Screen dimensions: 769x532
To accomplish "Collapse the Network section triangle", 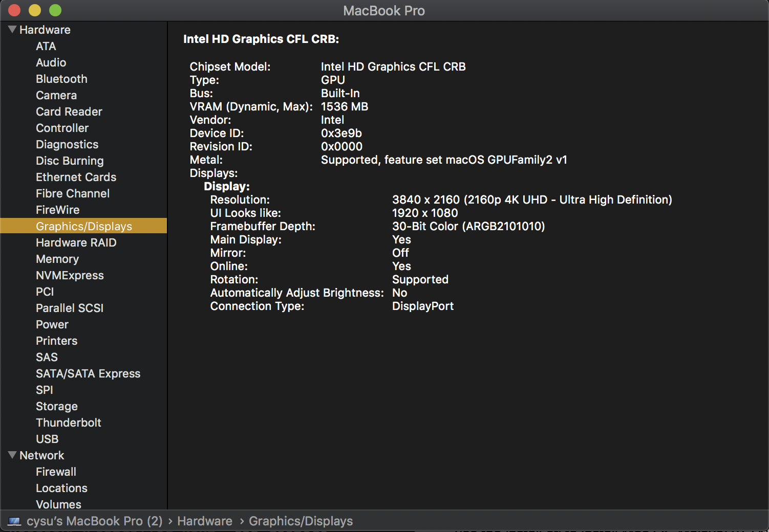I will point(13,455).
